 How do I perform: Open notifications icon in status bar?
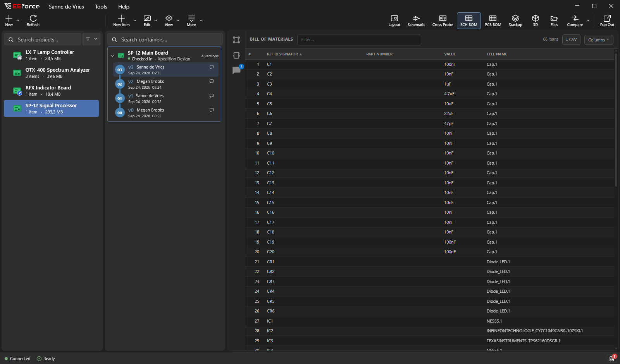[612, 358]
